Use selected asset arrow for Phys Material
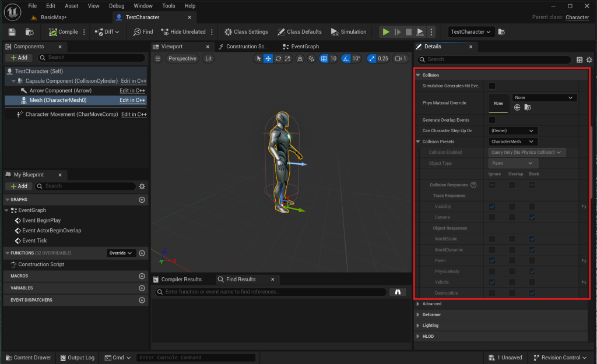Viewport: 597px width, 364px height. 517,108
